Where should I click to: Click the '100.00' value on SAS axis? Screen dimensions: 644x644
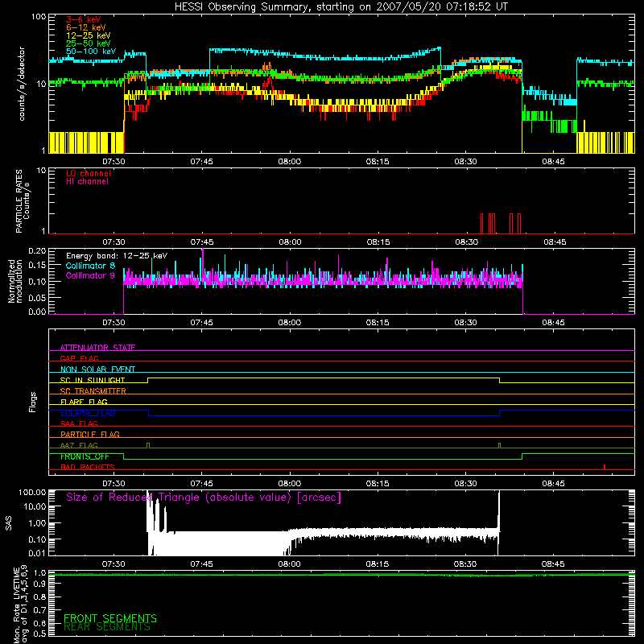[32, 492]
